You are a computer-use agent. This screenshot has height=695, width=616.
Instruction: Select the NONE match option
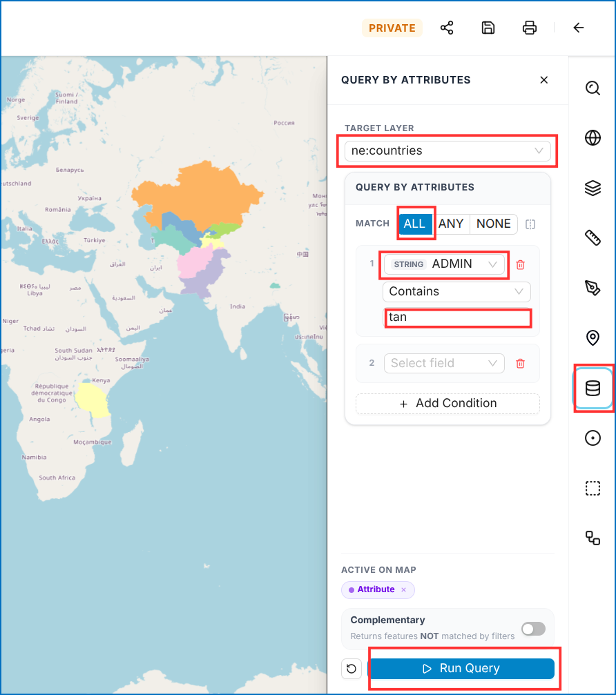pyautogui.click(x=494, y=224)
